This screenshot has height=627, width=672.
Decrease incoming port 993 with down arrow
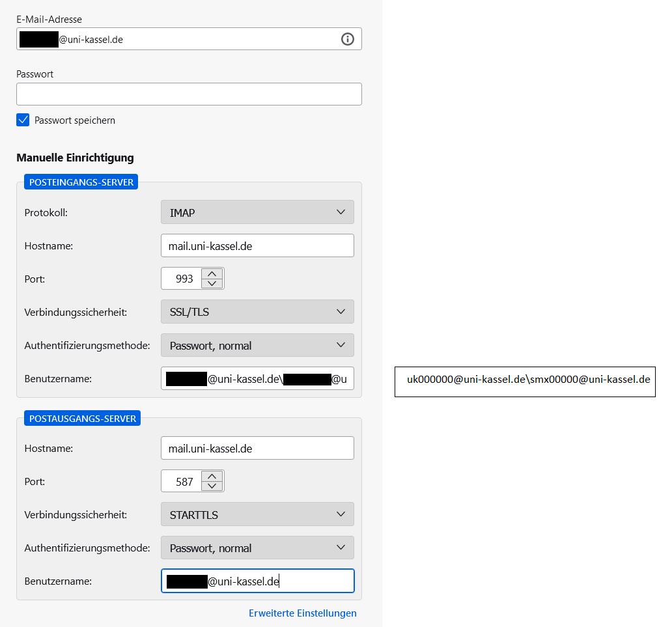(212, 283)
